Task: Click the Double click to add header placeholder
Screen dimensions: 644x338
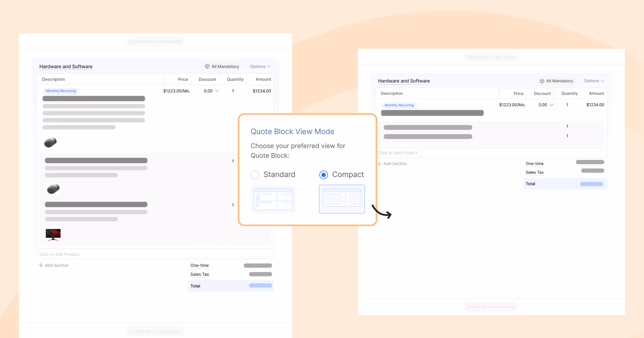Action: coord(155,41)
